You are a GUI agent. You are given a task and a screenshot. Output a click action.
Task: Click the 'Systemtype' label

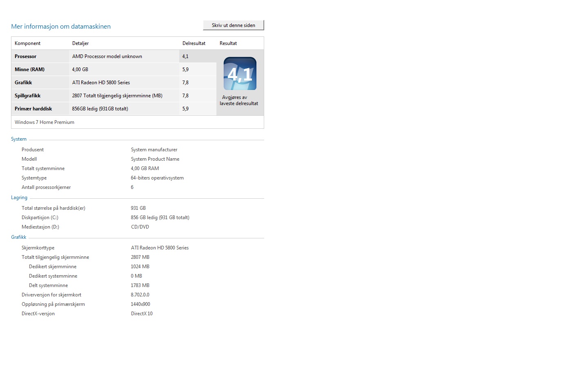tap(34, 178)
